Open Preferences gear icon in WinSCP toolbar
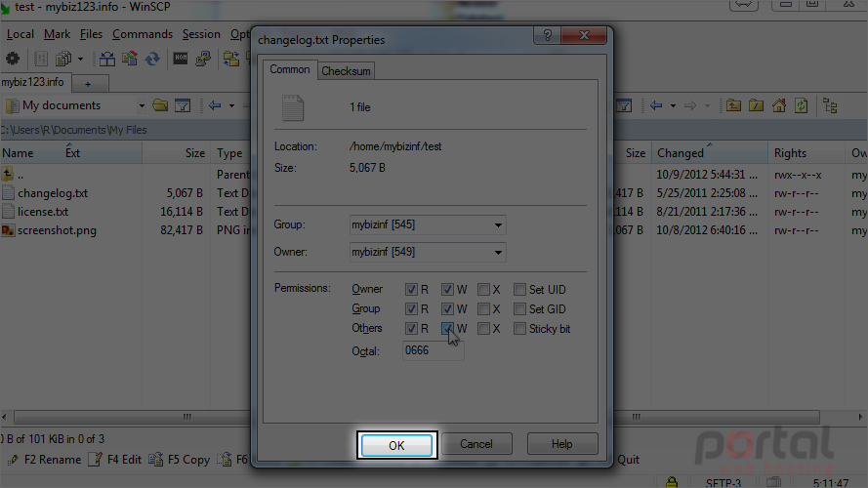 click(12, 59)
